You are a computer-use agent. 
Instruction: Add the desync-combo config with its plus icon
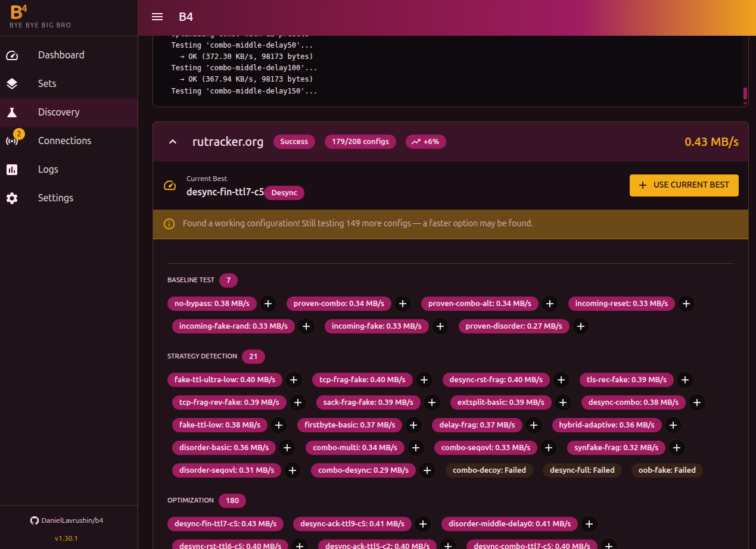697,403
